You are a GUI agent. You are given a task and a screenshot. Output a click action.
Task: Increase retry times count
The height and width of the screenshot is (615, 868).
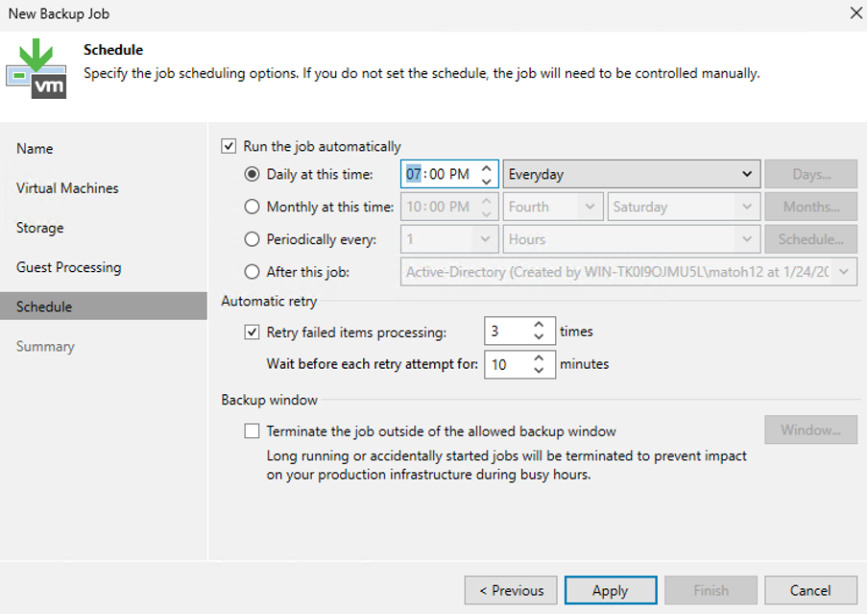[x=539, y=325]
